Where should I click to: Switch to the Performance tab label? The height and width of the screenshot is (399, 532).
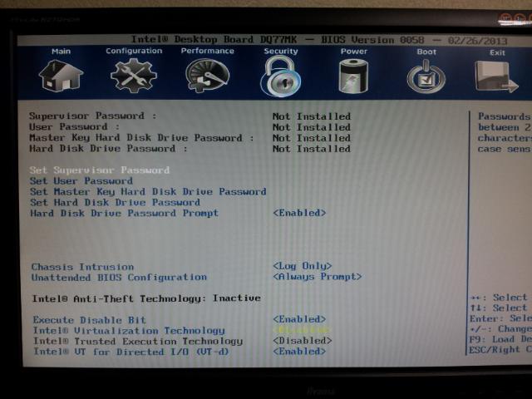pos(207,51)
